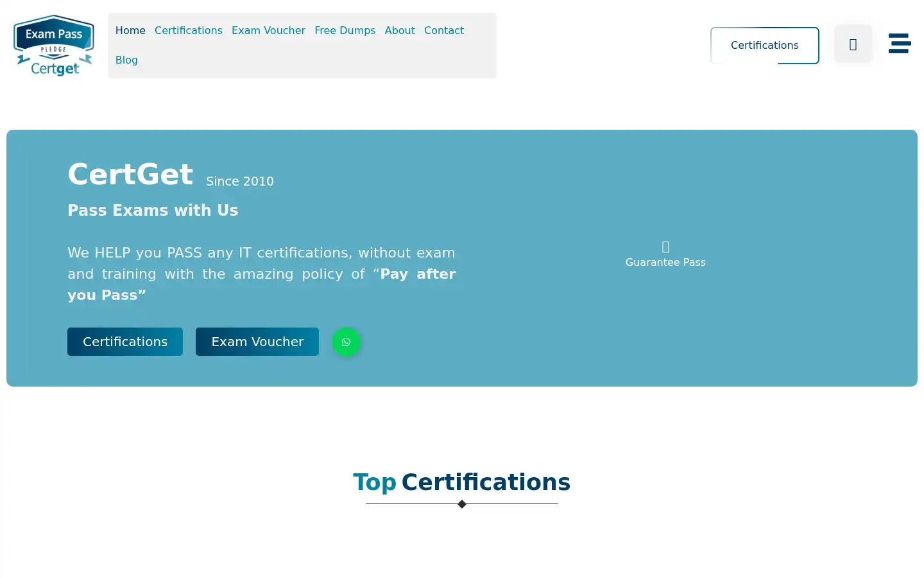Open the Contact menu item

pyautogui.click(x=444, y=30)
